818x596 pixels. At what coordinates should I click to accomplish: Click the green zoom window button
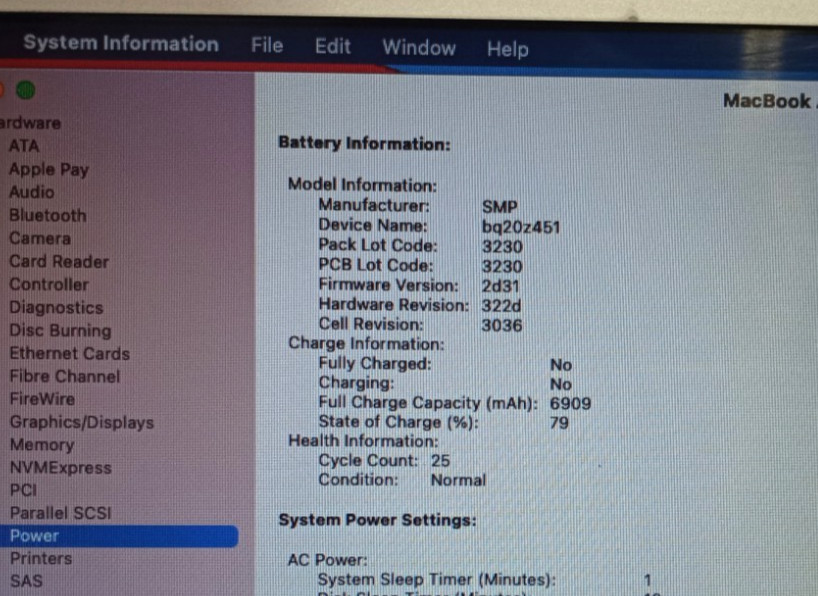click(26, 90)
